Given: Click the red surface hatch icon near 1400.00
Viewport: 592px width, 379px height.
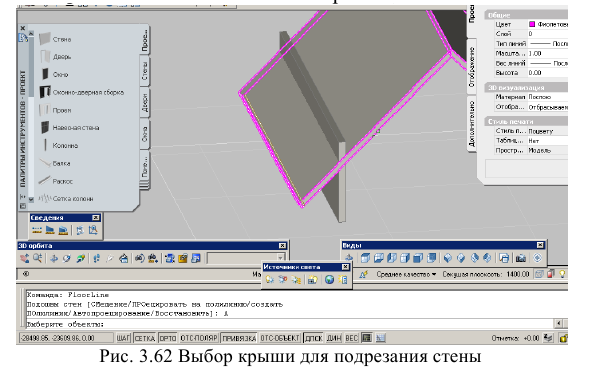Looking at the screenshot, I should [x=551, y=274].
